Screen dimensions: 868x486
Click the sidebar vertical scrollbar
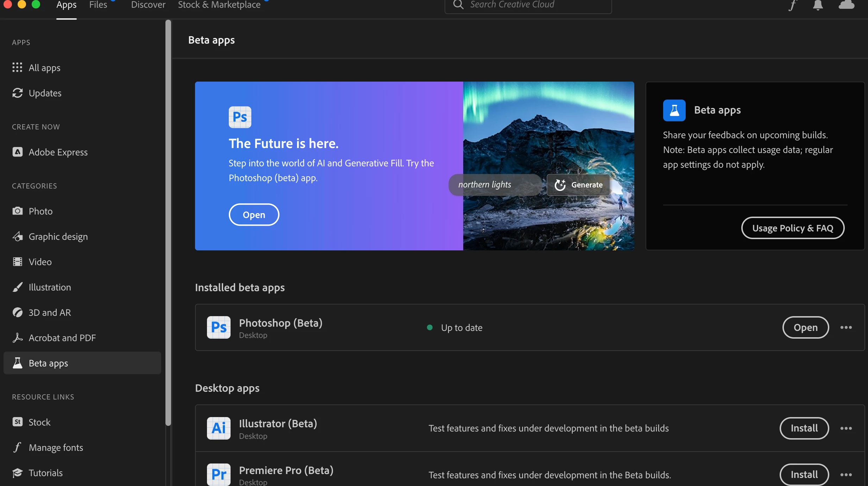point(168,222)
